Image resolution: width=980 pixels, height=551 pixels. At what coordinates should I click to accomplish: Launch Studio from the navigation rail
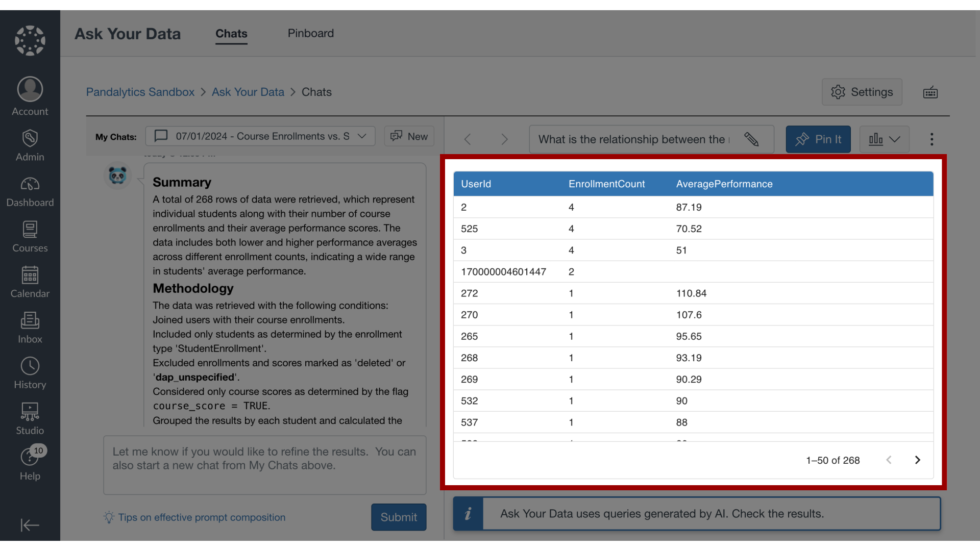click(x=30, y=417)
